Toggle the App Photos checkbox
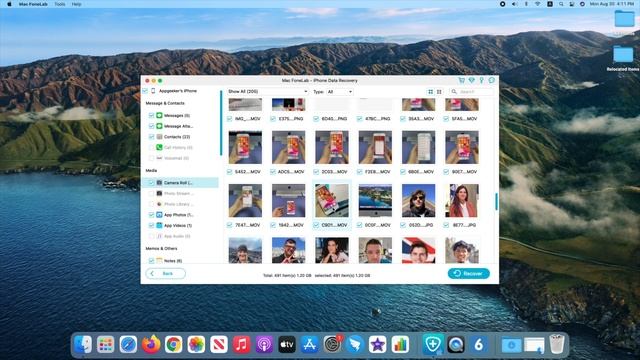This screenshot has height=360, width=640. click(x=151, y=215)
